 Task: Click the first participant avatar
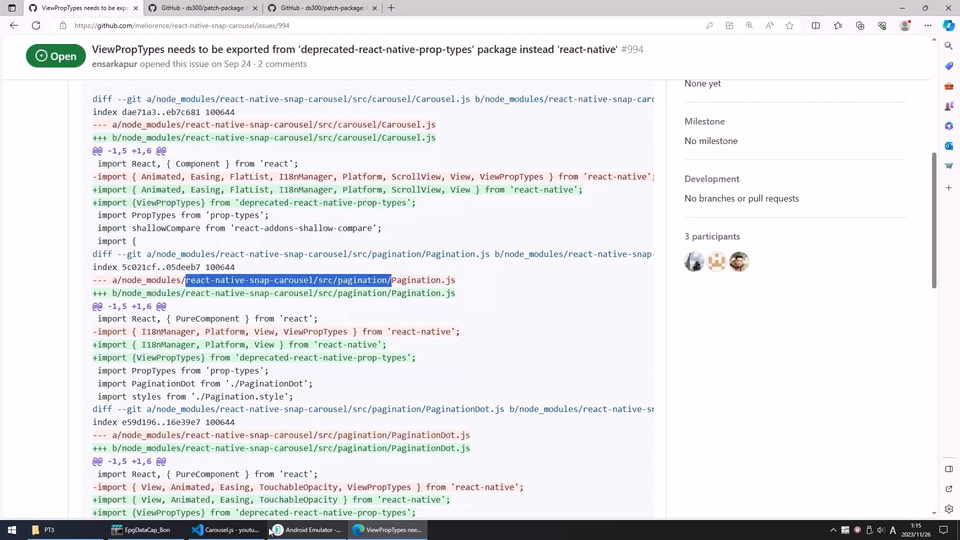click(x=694, y=261)
